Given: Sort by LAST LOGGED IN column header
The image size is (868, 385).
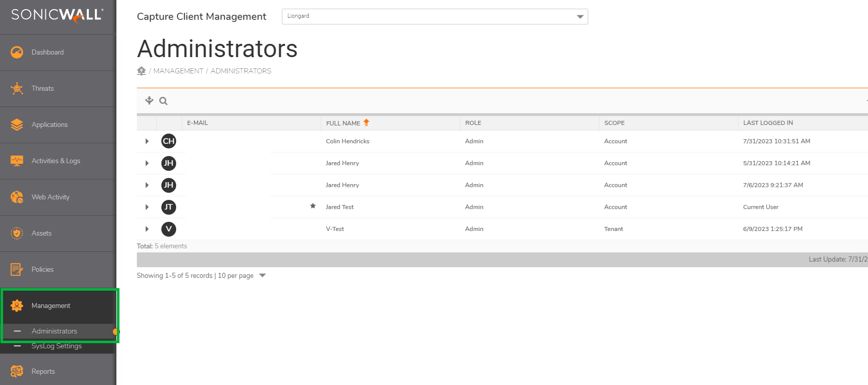Looking at the screenshot, I should click(803, 123).
